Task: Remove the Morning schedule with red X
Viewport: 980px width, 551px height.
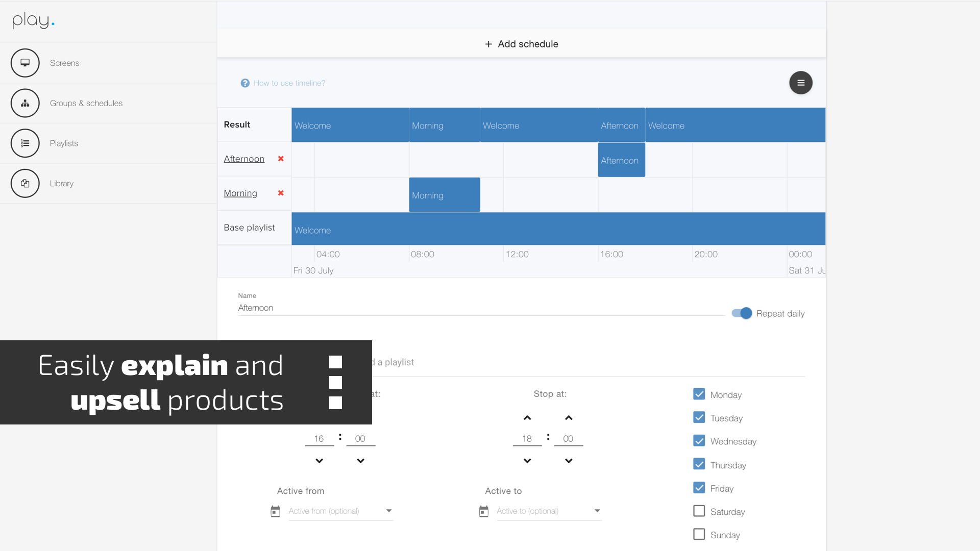Action: (x=281, y=193)
